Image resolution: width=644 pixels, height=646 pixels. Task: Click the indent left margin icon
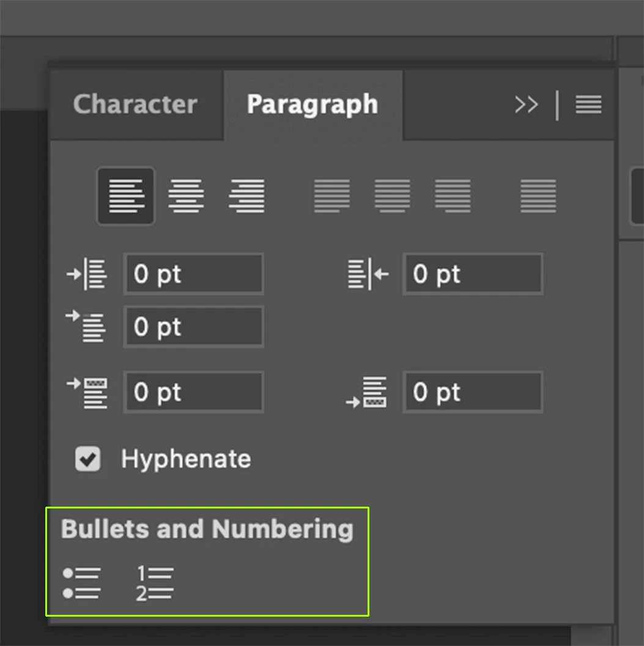pyautogui.click(x=87, y=274)
